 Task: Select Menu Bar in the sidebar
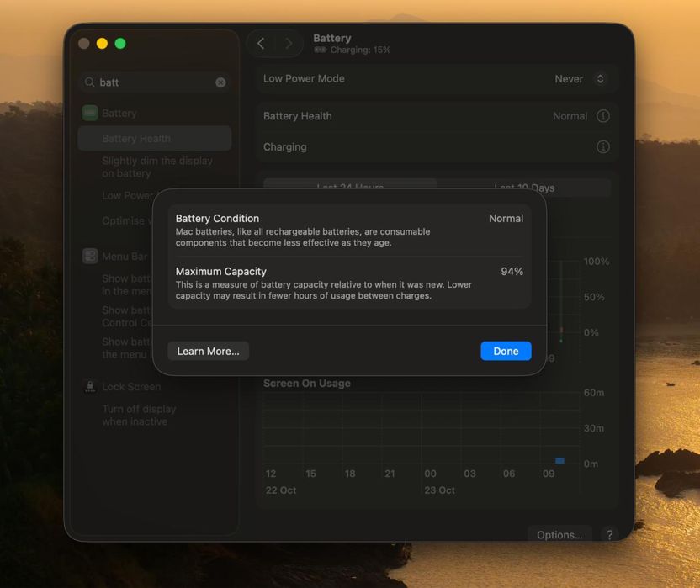(x=125, y=257)
